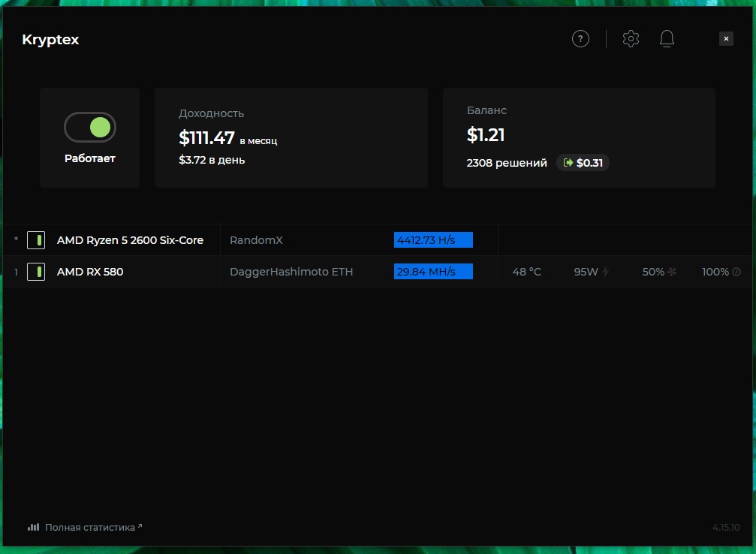Click the $1.21 balance amount
Screen dimensions: 756x554
[486, 135]
